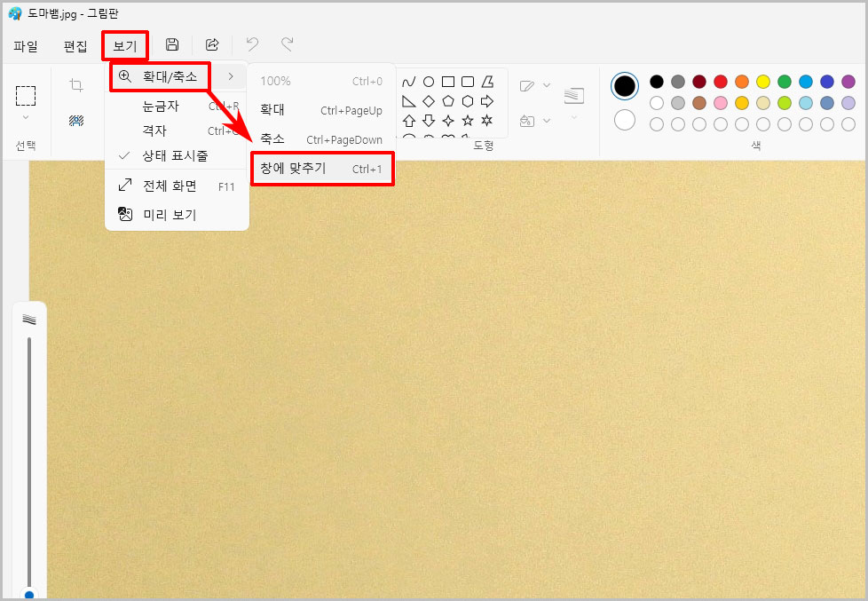The height and width of the screenshot is (601, 868).
Task: Select the rectangular selection tool
Action: [x=26, y=95]
